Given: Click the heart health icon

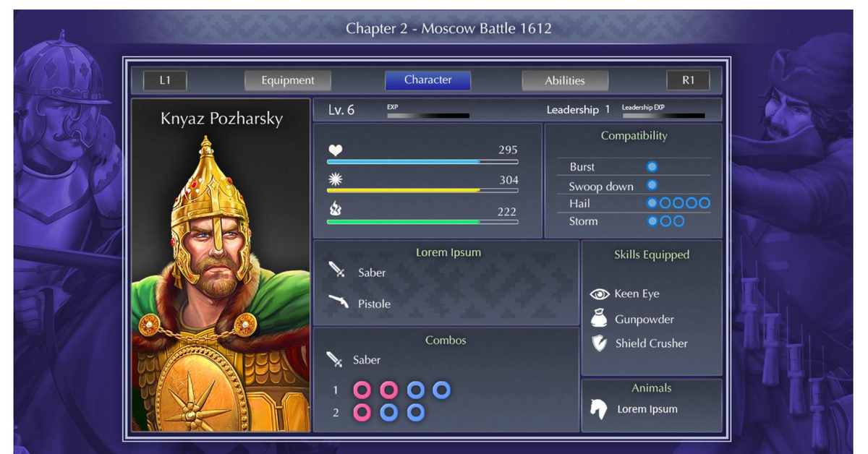Looking at the screenshot, I should coord(335,150).
